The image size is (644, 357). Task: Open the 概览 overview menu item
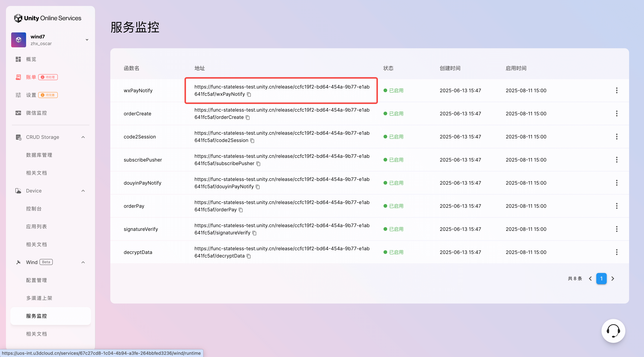click(31, 59)
